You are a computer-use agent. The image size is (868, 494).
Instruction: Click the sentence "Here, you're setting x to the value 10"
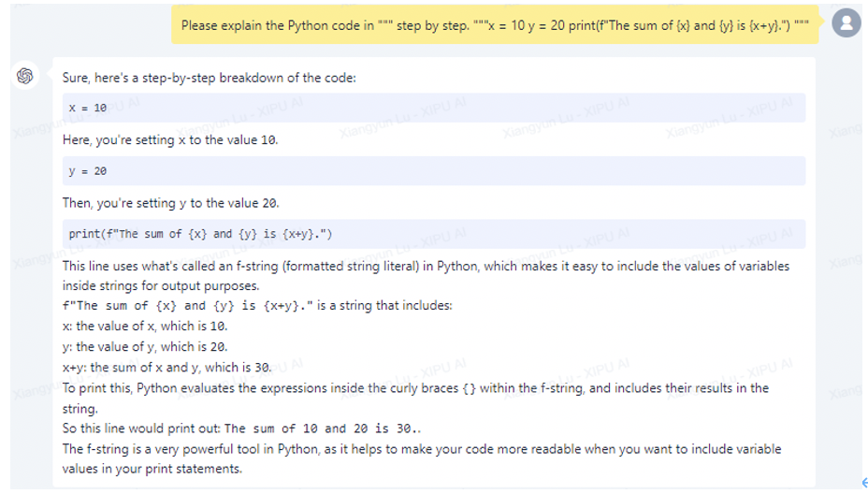pos(170,140)
